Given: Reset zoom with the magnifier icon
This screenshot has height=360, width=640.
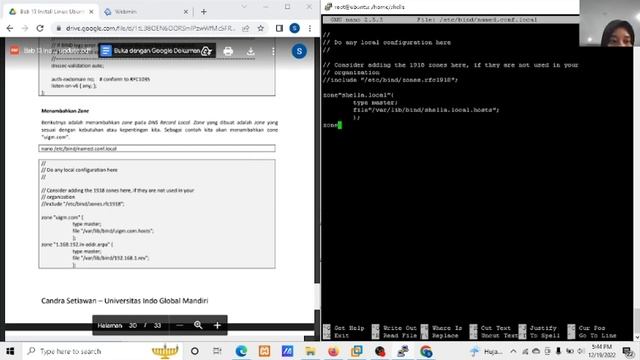Looking at the screenshot, I should 198,325.
